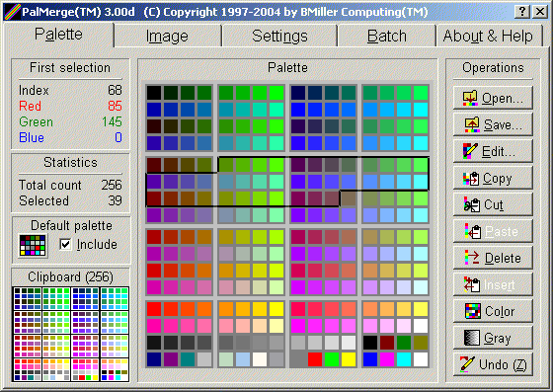This screenshot has height=392, width=553.
Task: Click the Save palette button
Action: point(493,124)
